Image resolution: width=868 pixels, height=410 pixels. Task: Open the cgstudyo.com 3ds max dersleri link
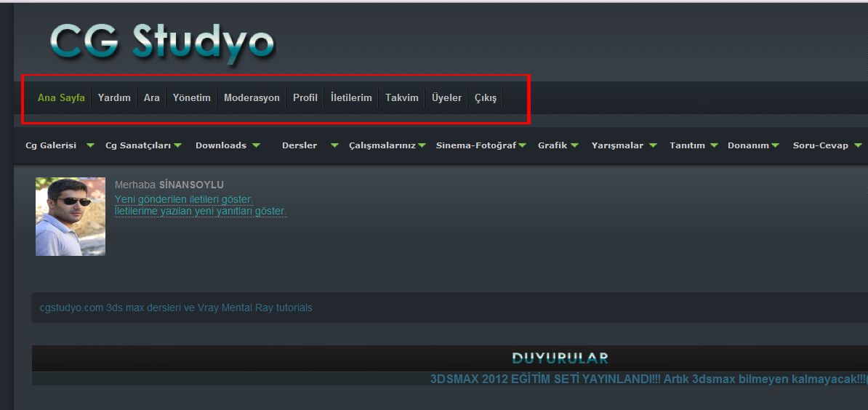click(176, 307)
